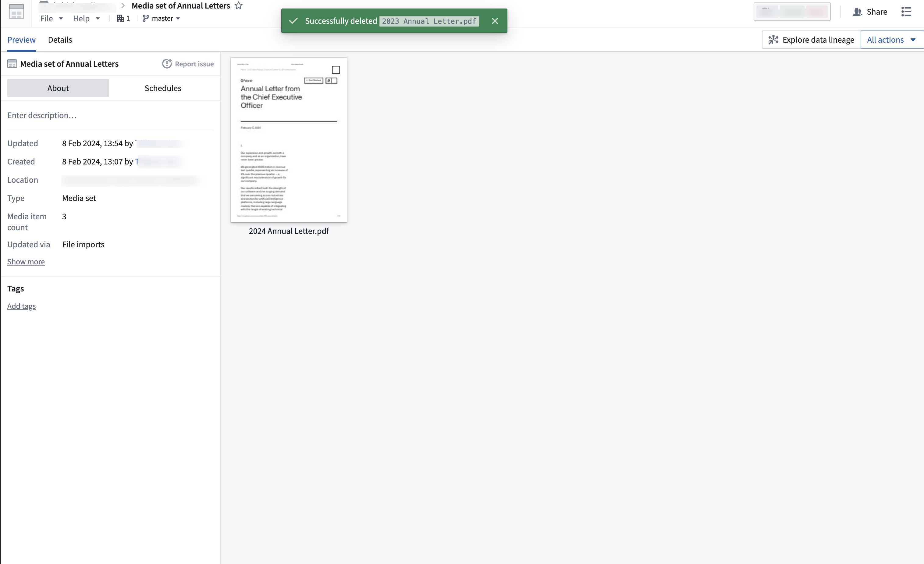Open sharing via the Share people icon
Screen dimensions: 924x564
point(858,12)
